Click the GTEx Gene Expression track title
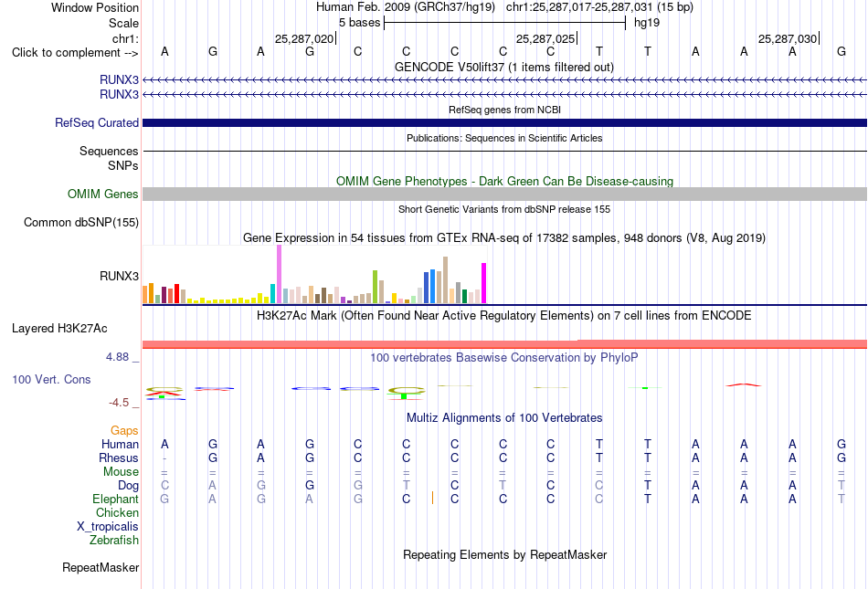This screenshot has width=868, height=589. pyautogui.click(x=504, y=238)
